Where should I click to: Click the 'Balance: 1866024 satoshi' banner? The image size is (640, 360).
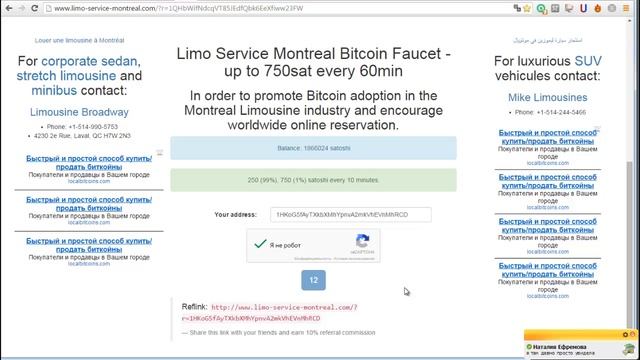[x=313, y=148]
